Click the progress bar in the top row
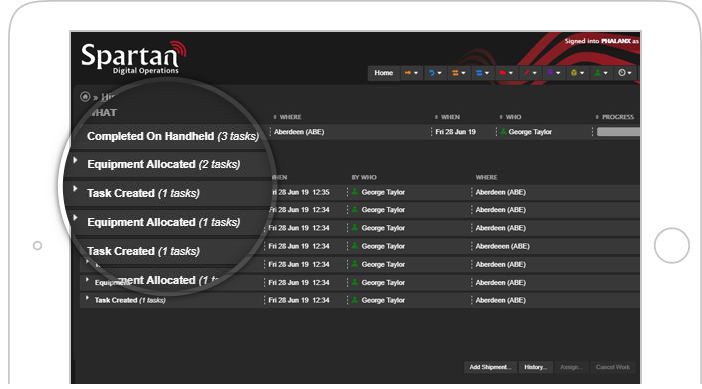This screenshot has height=389, width=702. click(x=618, y=132)
